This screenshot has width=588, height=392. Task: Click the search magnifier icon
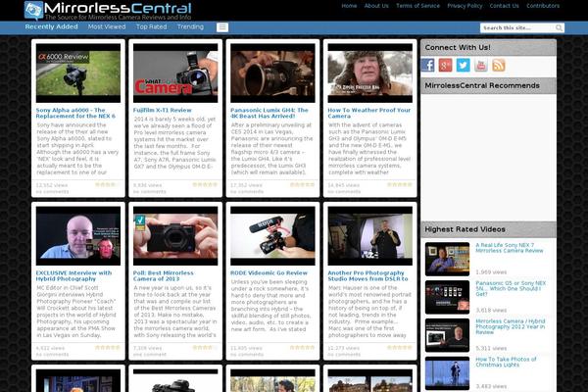(559, 27)
